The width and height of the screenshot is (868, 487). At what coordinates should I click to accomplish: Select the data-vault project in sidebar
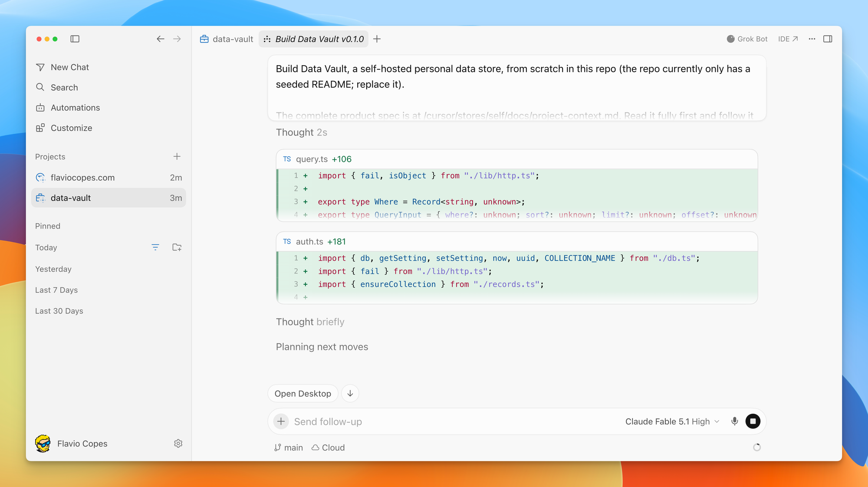(108, 198)
